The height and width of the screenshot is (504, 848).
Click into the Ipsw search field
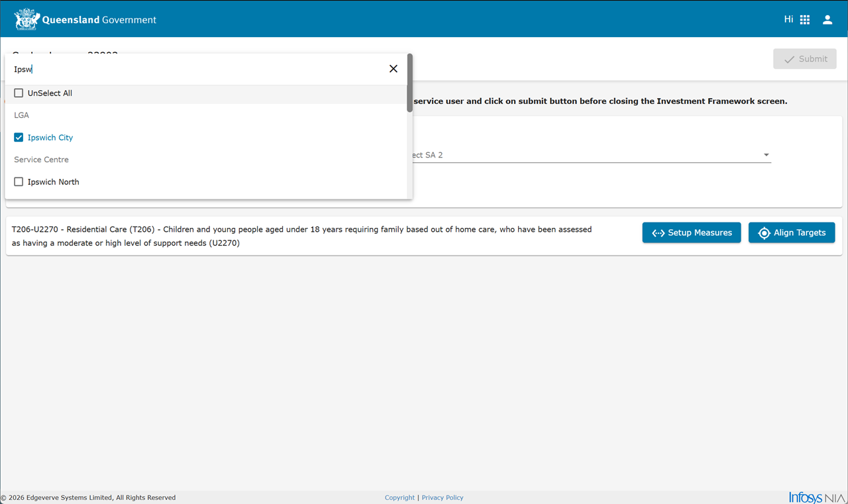point(197,69)
